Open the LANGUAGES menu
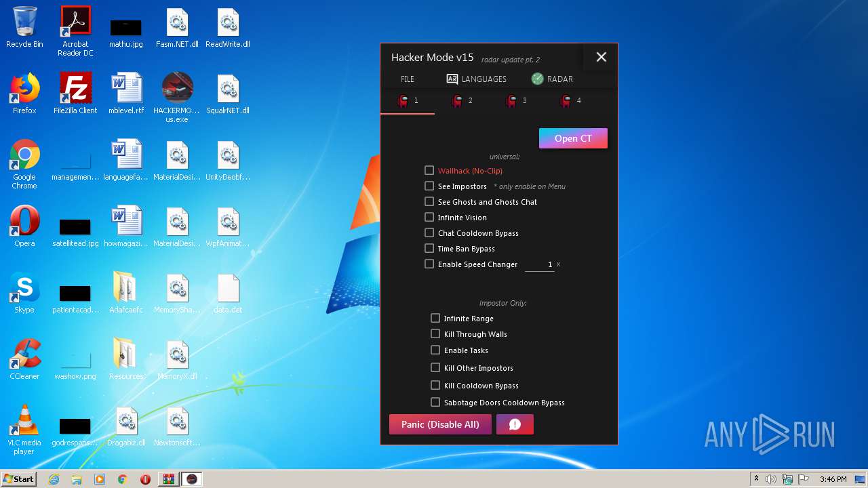This screenshot has width=868, height=488. click(x=476, y=79)
